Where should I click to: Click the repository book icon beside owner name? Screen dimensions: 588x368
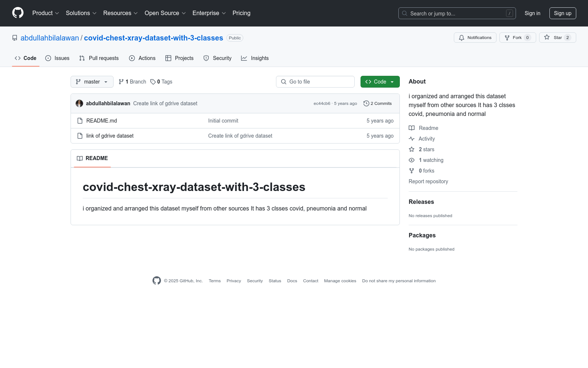[x=15, y=38]
